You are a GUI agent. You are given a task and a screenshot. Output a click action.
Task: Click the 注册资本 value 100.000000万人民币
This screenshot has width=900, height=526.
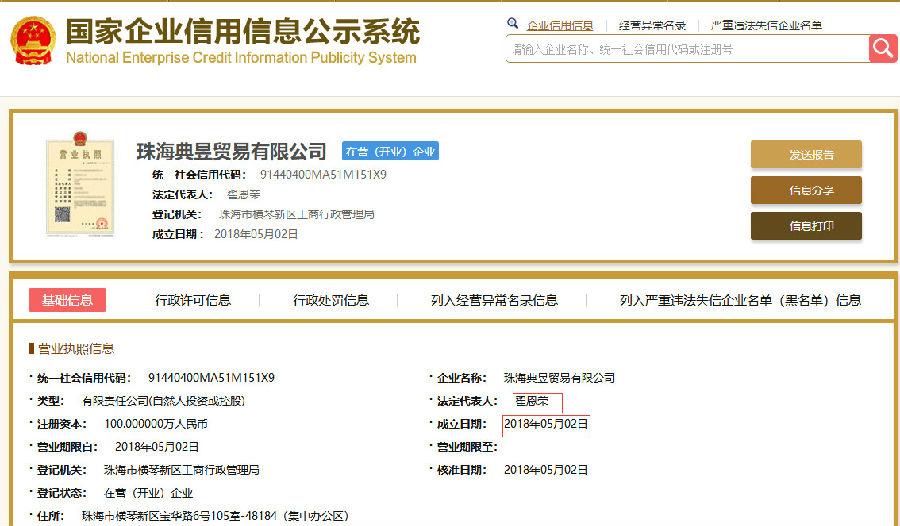[x=156, y=424]
